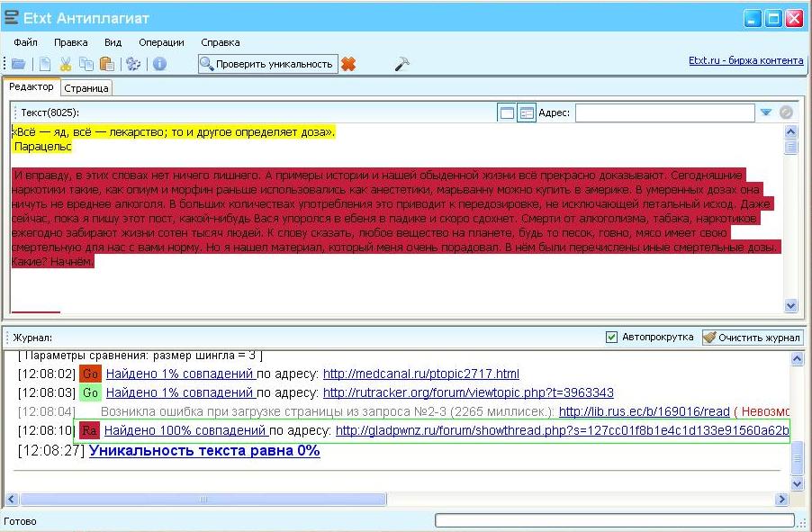Click the new document icon
The width and height of the screenshot is (812, 532).
(x=44, y=64)
